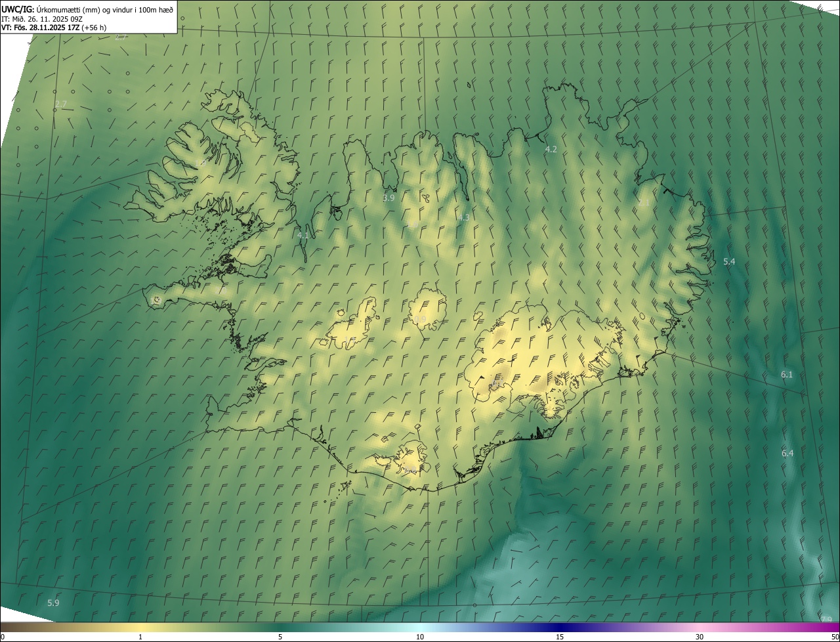Click the "1" tick on the color scale
840x642 pixels.
140,637
